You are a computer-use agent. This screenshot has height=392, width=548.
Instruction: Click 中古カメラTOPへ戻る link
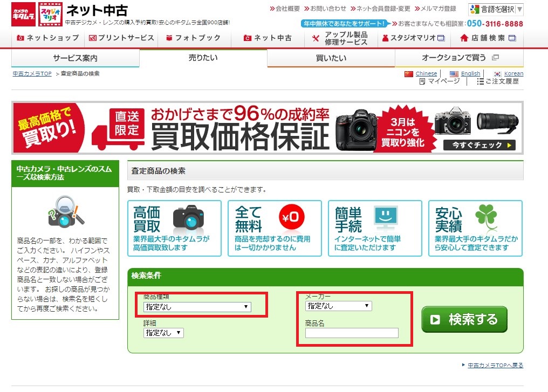coord(495,365)
